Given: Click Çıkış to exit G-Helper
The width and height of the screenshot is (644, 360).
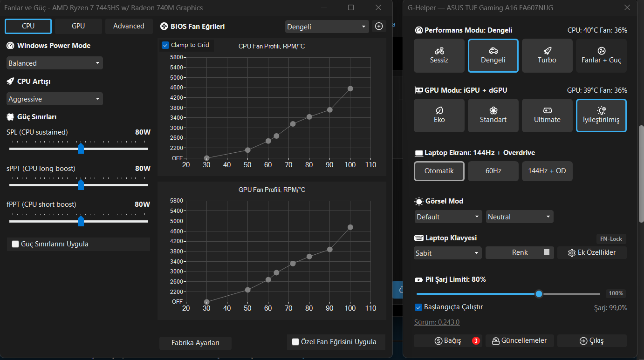Looking at the screenshot, I should pos(592,340).
